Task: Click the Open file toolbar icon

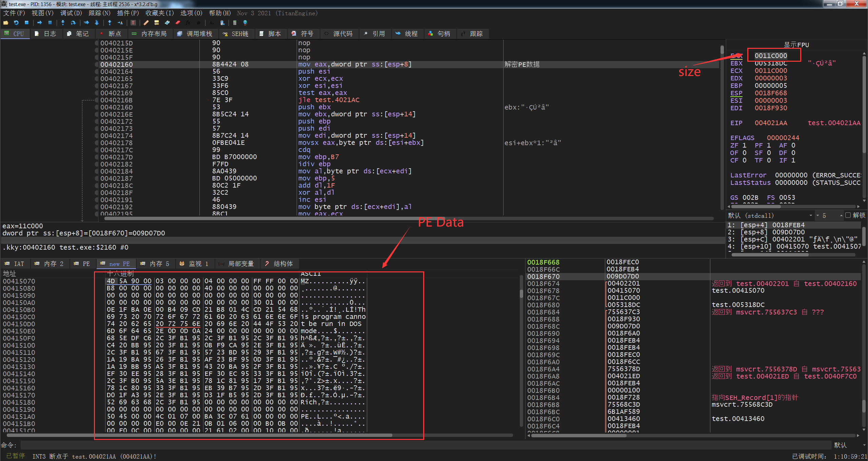Action: coord(6,23)
